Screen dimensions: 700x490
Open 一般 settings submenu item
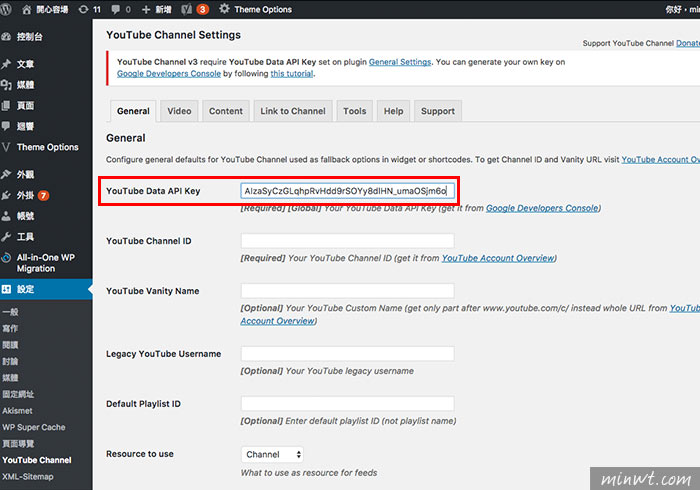tap(10, 312)
